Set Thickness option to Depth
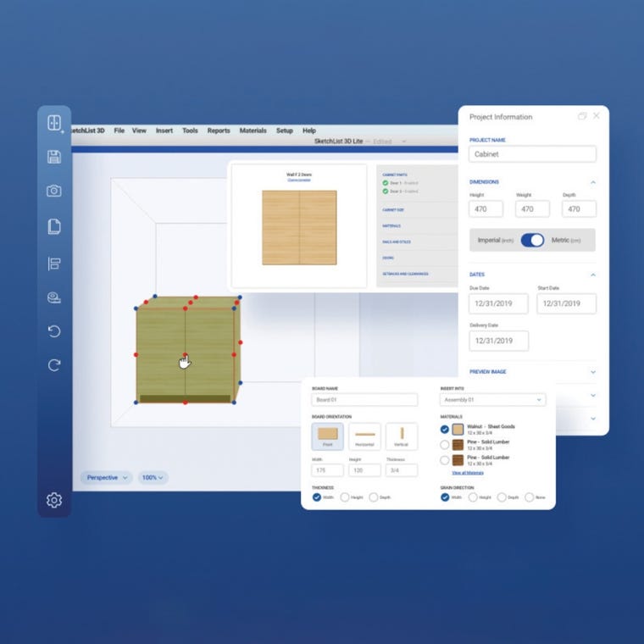Screen dimensions: 644x644 coord(374,497)
